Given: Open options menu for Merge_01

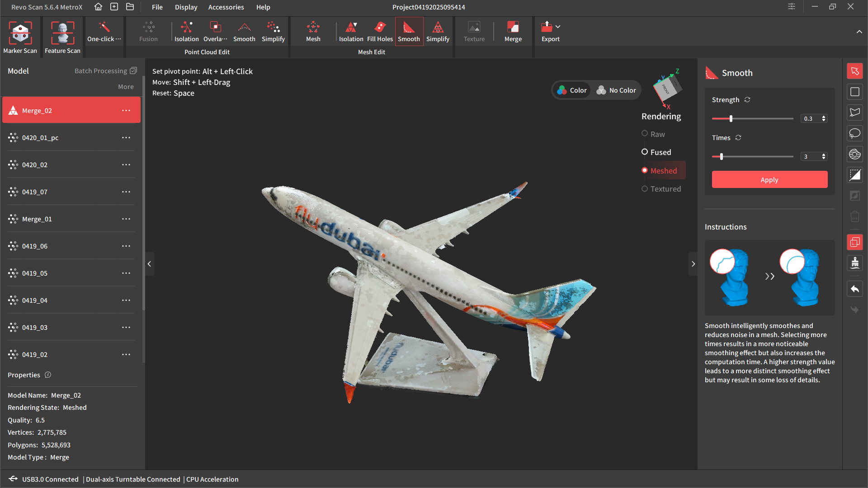Looking at the screenshot, I should pos(126,219).
